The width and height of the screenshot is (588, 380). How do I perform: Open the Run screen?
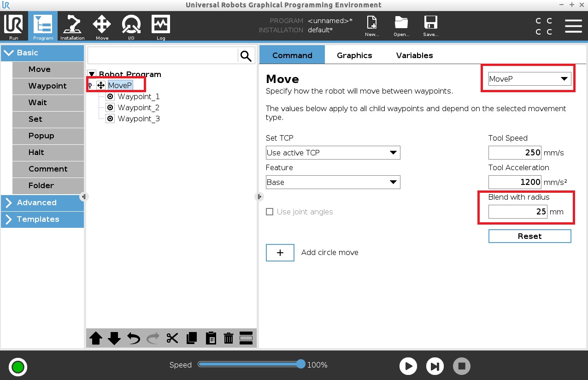coord(14,27)
